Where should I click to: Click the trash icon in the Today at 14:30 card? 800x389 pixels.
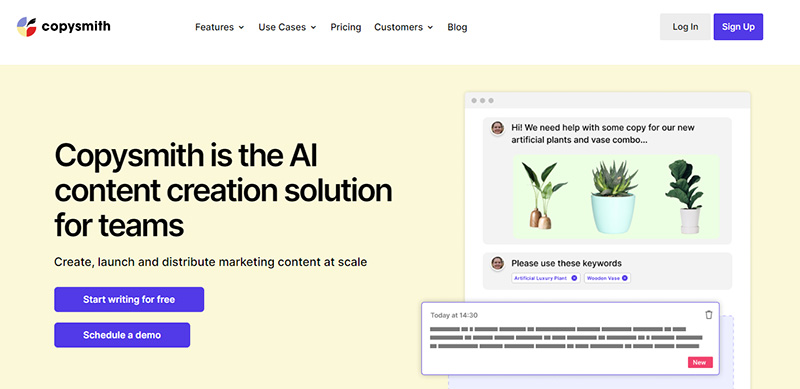(709, 315)
